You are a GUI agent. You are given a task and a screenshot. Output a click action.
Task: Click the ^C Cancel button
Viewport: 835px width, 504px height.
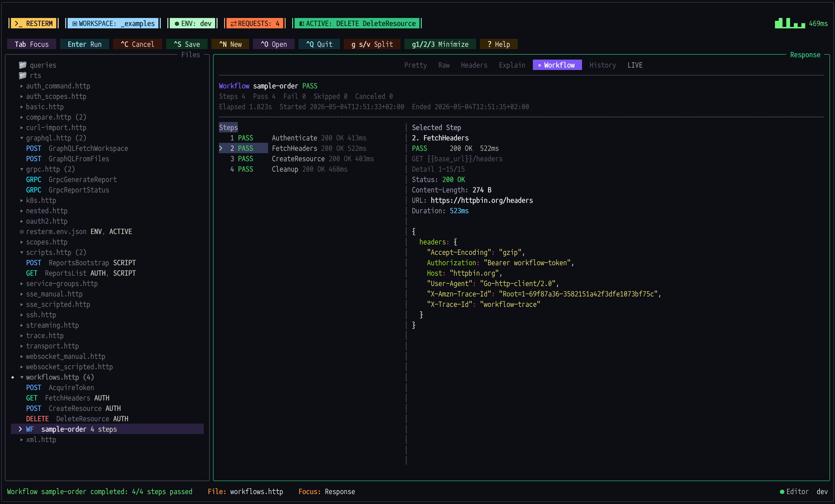tap(137, 44)
